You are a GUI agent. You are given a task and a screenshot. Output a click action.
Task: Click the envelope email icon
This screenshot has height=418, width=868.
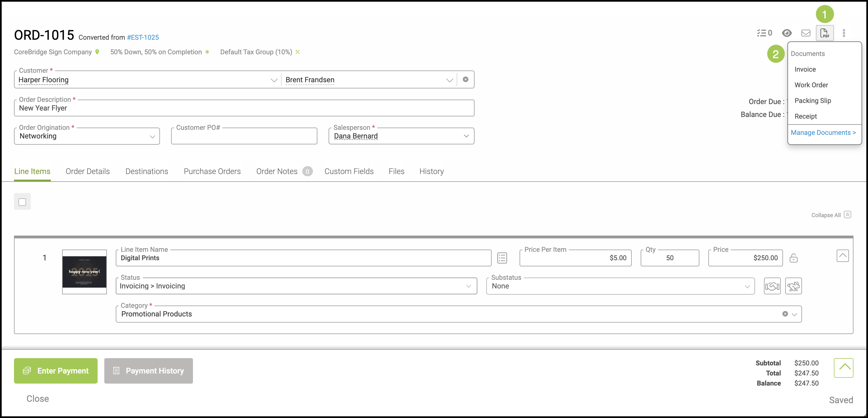tap(806, 33)
